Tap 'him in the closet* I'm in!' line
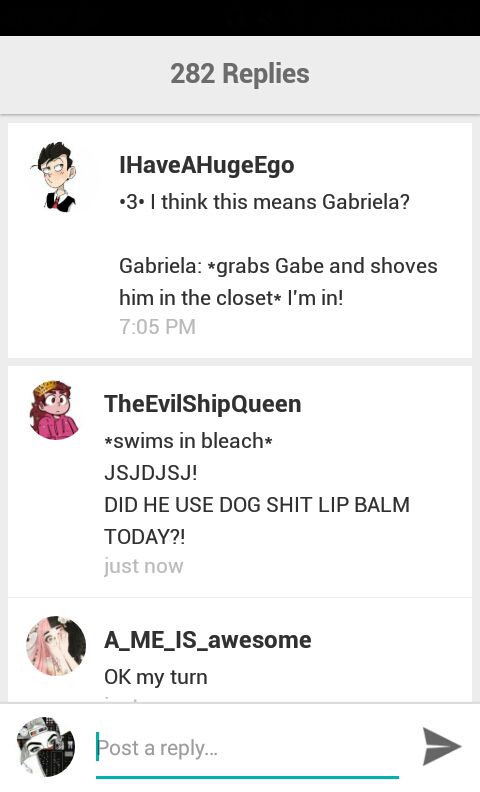This screenshot has height=792, width=480. coord(231,298)
